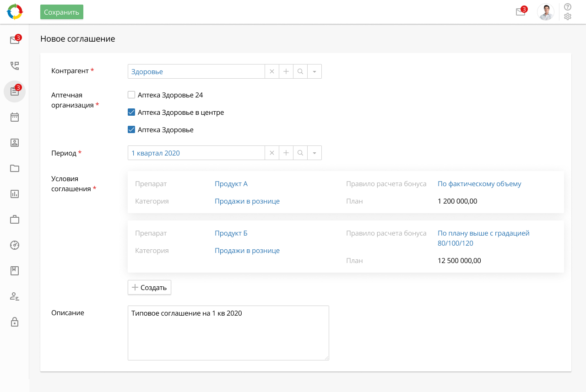586x392 pixels.
Task: Click the Создать button
Action: click(x=149, y=287)
